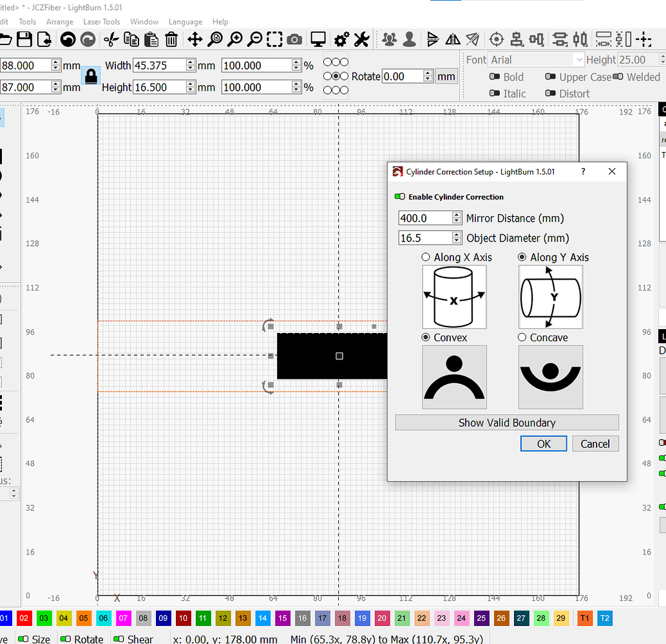Click the Import file arrow icon
666x644 pixels.
tap(44, 39)
